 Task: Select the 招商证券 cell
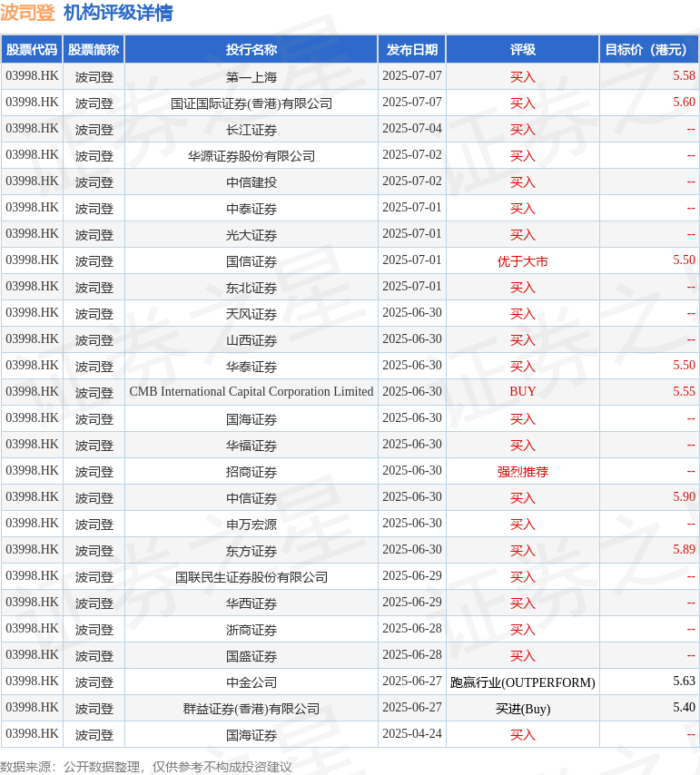251,472
